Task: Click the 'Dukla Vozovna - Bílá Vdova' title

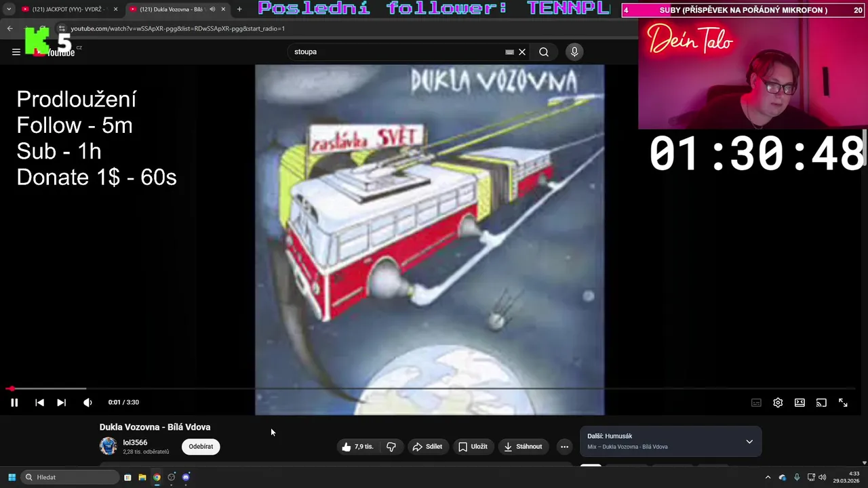Action: pyautogui.click(x=155, y=427)
